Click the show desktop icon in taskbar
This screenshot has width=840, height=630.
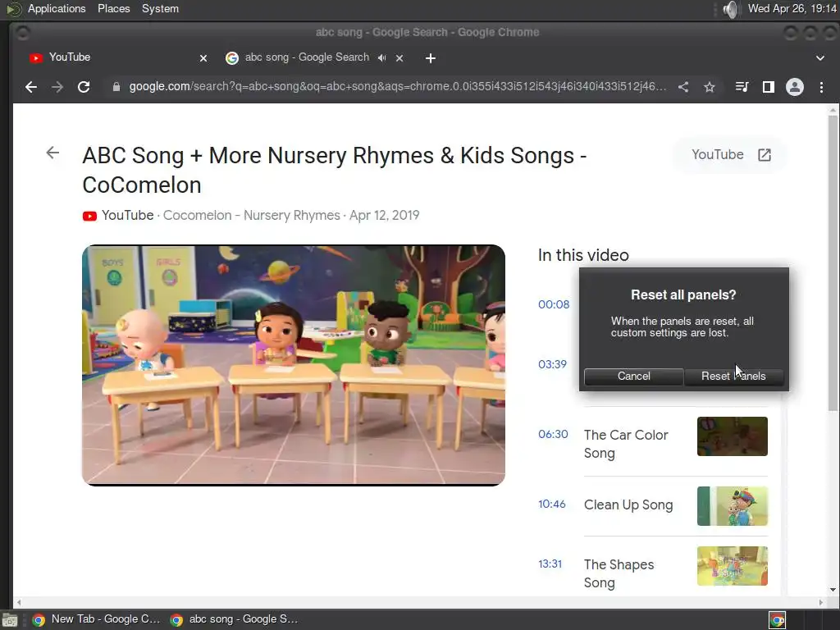[10, 620]
